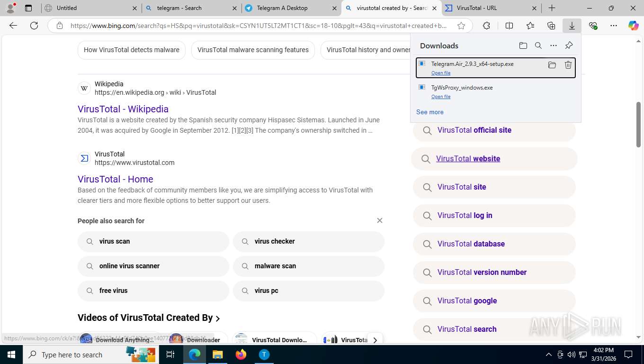Search for malware scan suggestion
This screenshot has height=364, width=644.
(309, 266)
